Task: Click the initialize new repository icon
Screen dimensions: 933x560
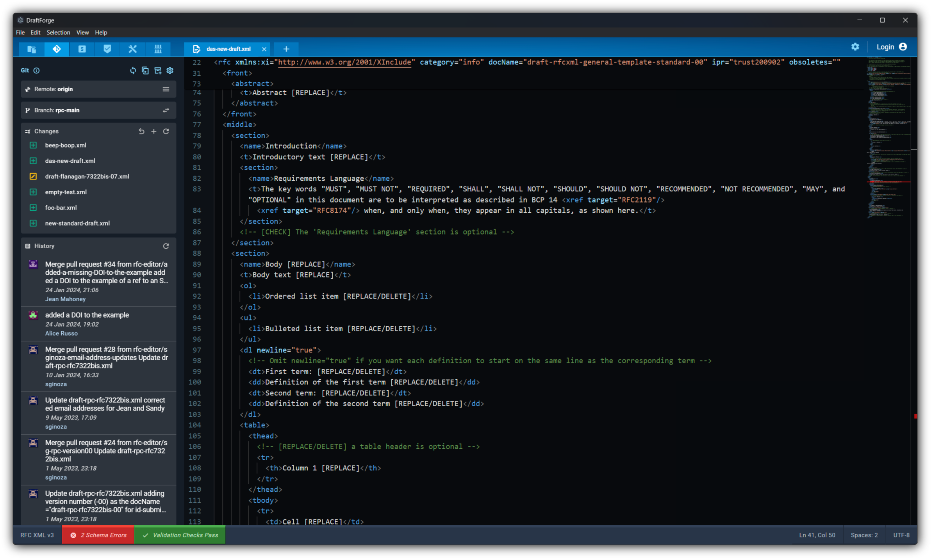Action: pyautogui.click(x=158, y=71)
